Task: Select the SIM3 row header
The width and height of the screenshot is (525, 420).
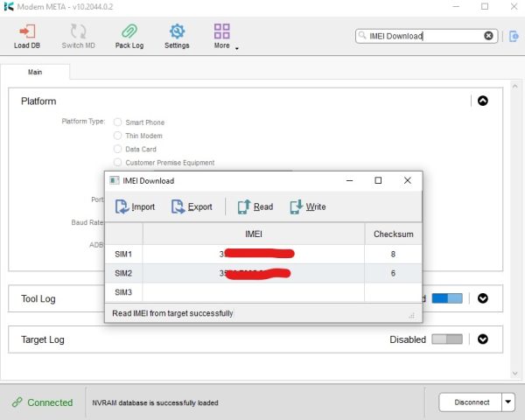Action: click(x=123, y=292)
